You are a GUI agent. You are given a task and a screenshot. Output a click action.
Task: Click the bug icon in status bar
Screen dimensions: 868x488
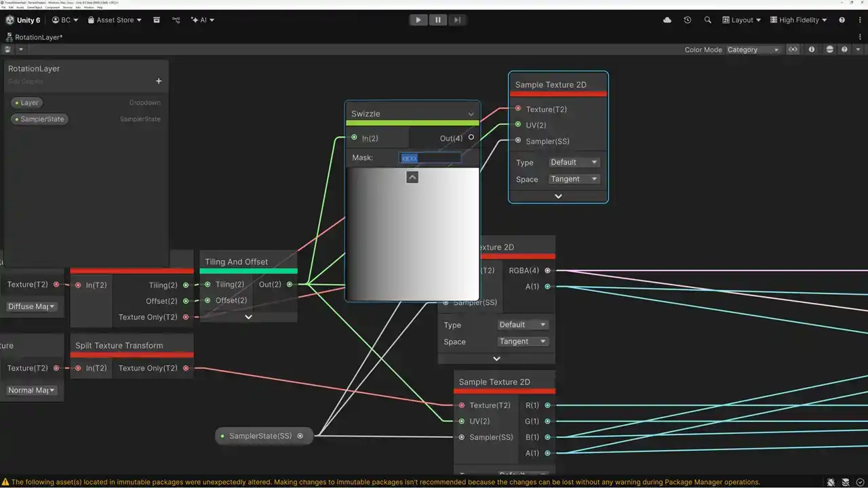coord(831,482)
